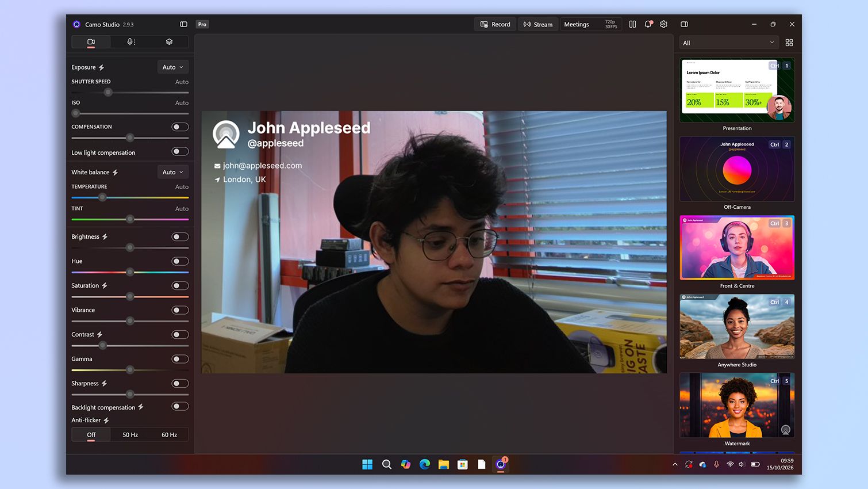Switch scenes panel to grid view
The width and height of the screenshot is (868, 489).
(789, 43)
